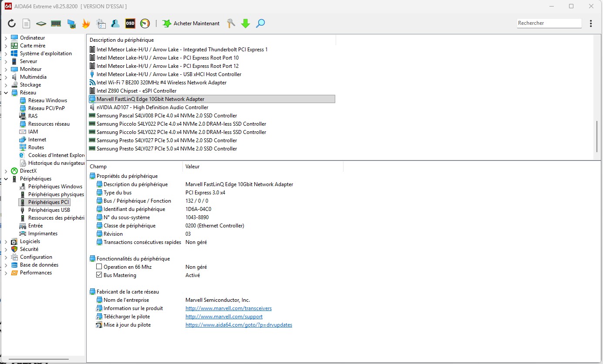Open the gauge sensor panel icon
603x364 pixels.
pyautogui.click(x=145, y=23)
